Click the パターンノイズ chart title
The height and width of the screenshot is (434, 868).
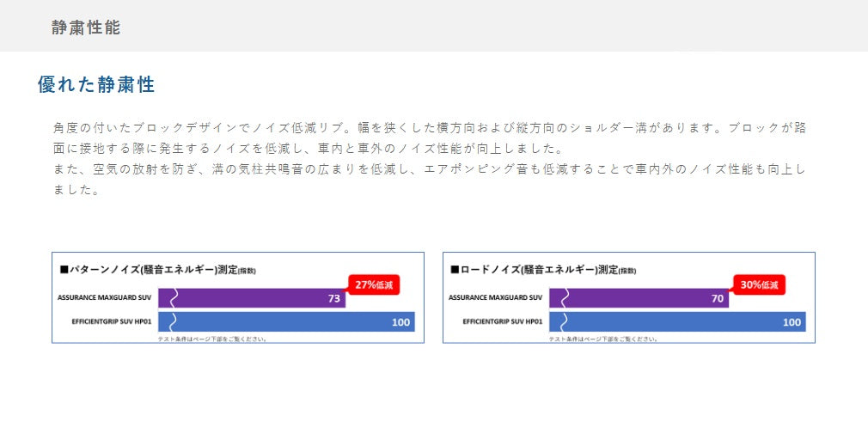click(x=158, y=270)
